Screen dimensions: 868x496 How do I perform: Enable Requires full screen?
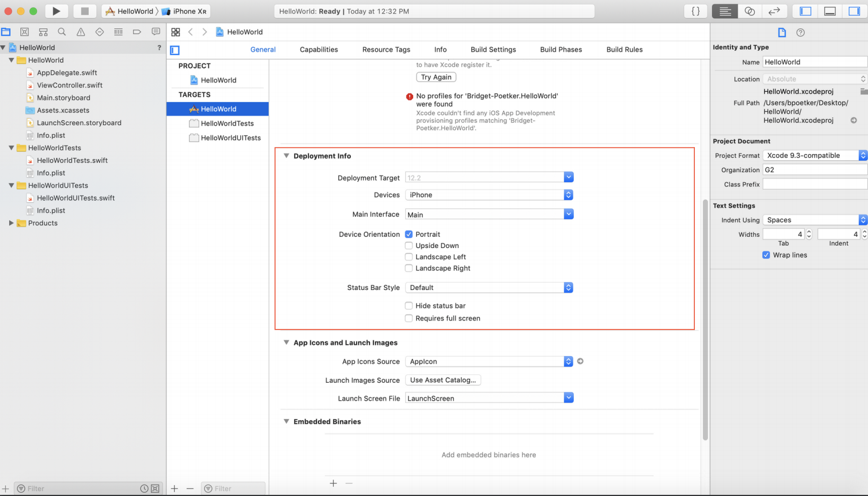pyautogui.click(x=409, y=318)
